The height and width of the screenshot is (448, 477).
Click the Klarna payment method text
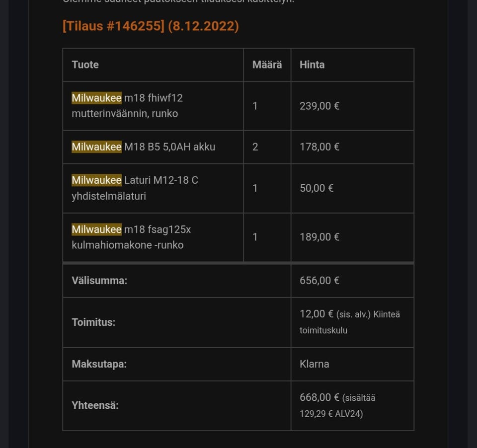pos(314,364)
